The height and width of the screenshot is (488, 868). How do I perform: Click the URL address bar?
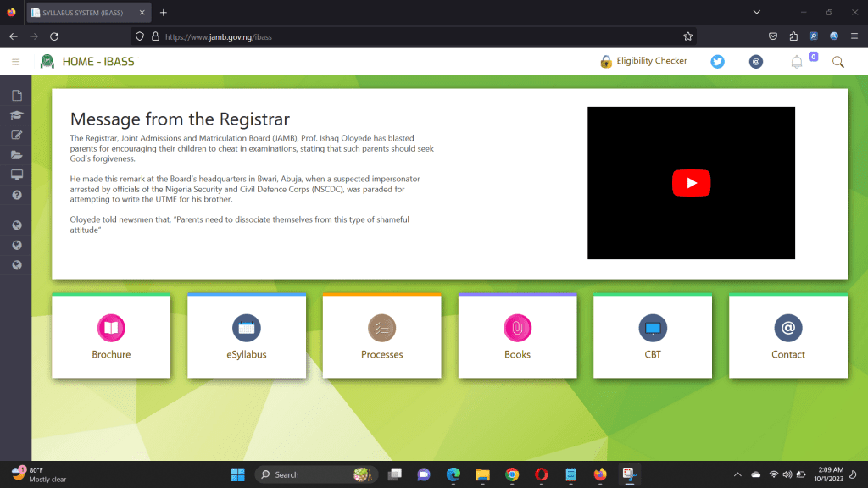tap(413, 36)
